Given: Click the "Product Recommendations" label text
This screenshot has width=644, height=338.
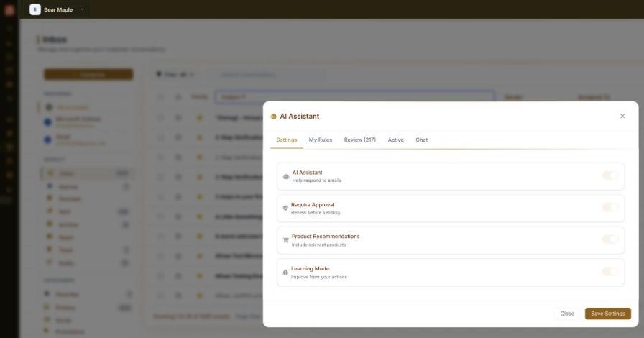Looking at the screenshot, I should [326, 237].
